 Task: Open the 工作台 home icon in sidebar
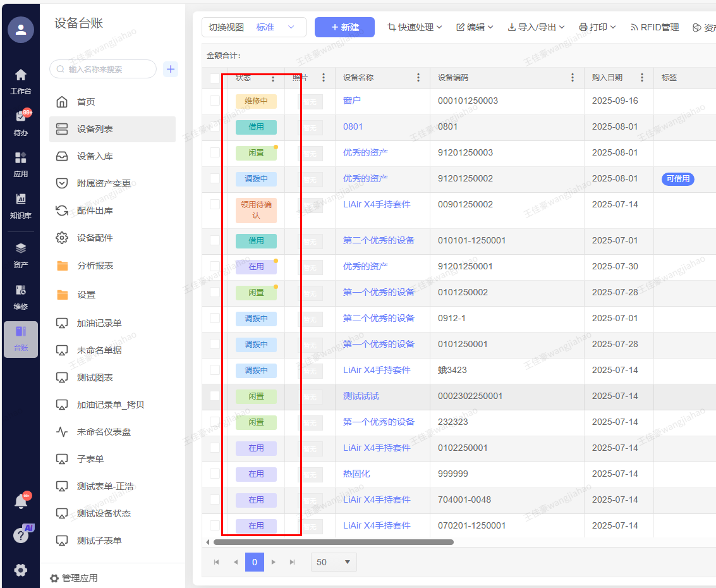[21, 81]
